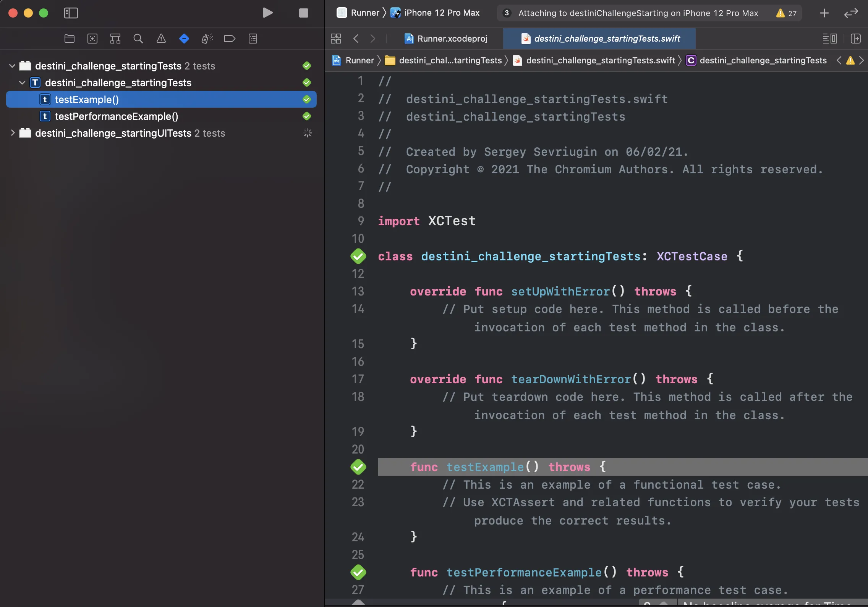Click the Run (Play) button to build
Image resolution: width=868 pixels, height=607 pixels.
point(268,13)
